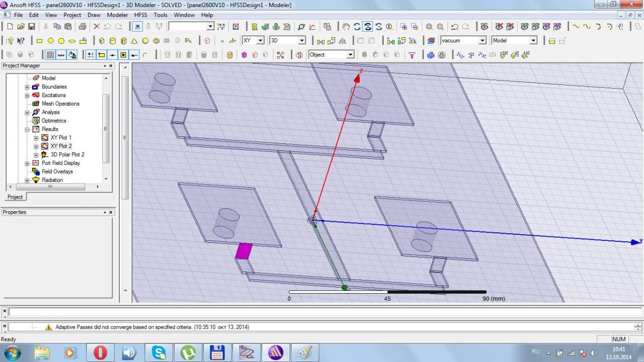Click the Delete red X icon
Viewport: 644px width, 362px height.
97,27
